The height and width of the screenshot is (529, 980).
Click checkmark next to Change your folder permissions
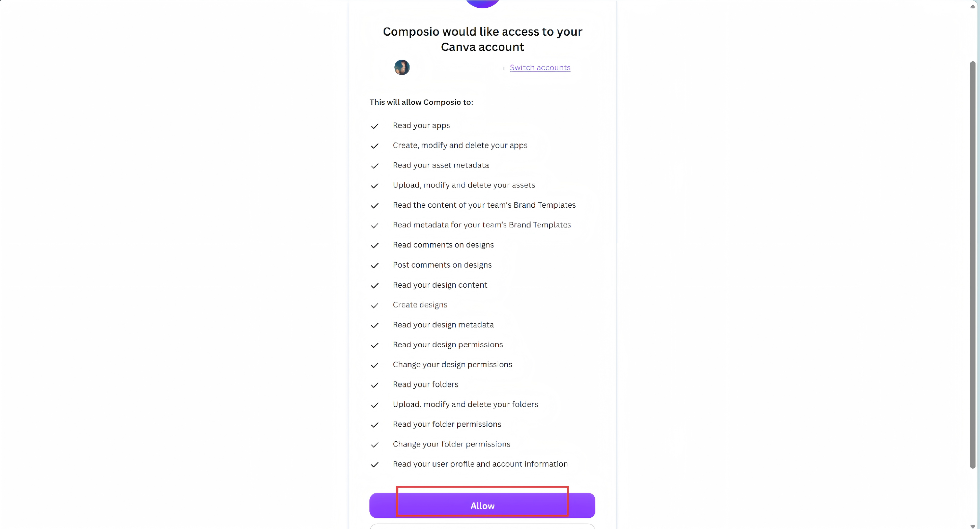point(375,445)
